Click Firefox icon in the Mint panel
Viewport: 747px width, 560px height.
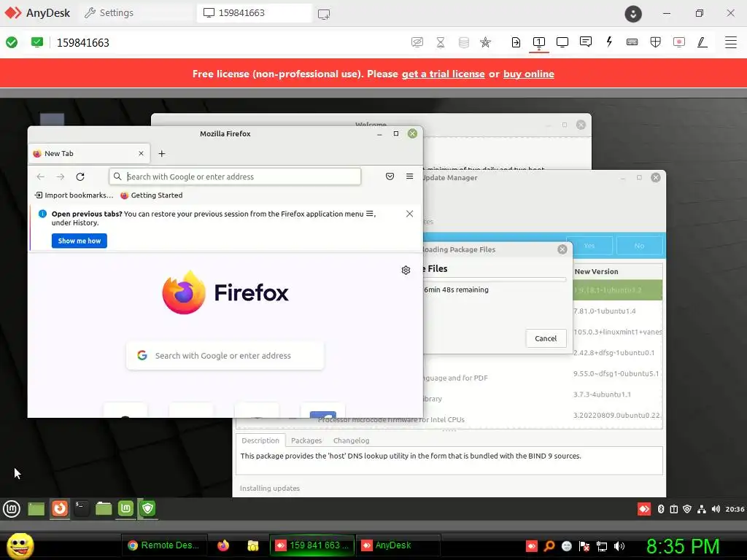(x=60, y=509)
